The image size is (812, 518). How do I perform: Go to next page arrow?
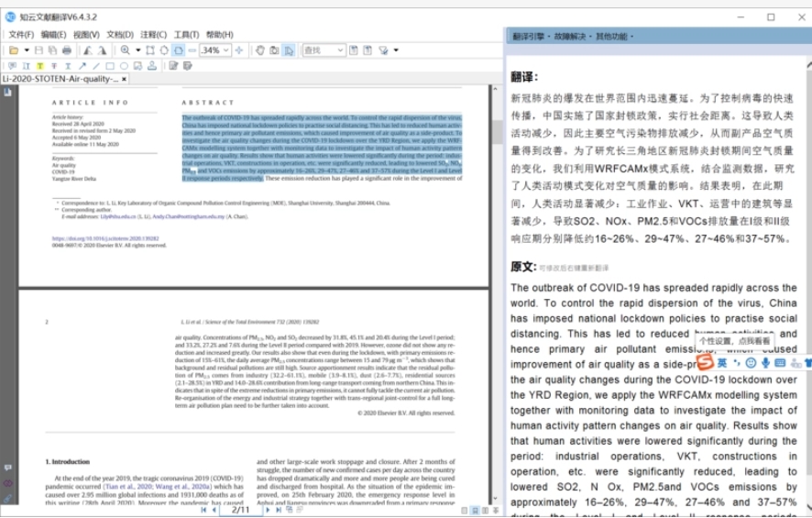pos(268,510)
